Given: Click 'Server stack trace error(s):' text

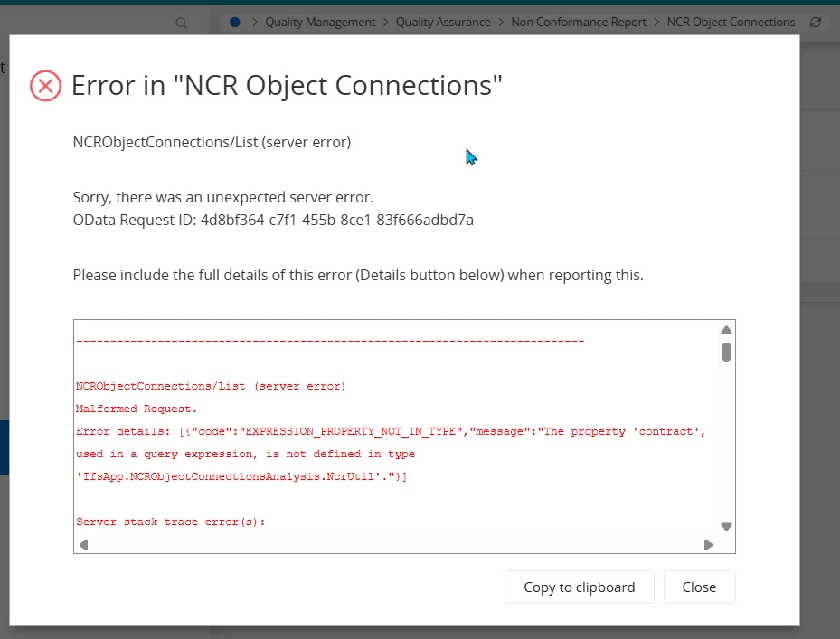Looking at the screenshot, I should pyautogui.click(x=171, y=522).
